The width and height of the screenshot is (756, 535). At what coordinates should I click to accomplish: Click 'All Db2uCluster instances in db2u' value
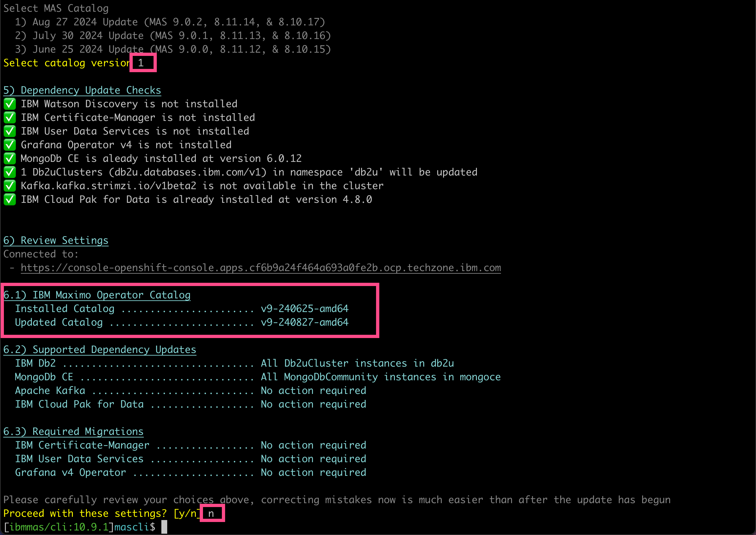click(x=358, y=363)
